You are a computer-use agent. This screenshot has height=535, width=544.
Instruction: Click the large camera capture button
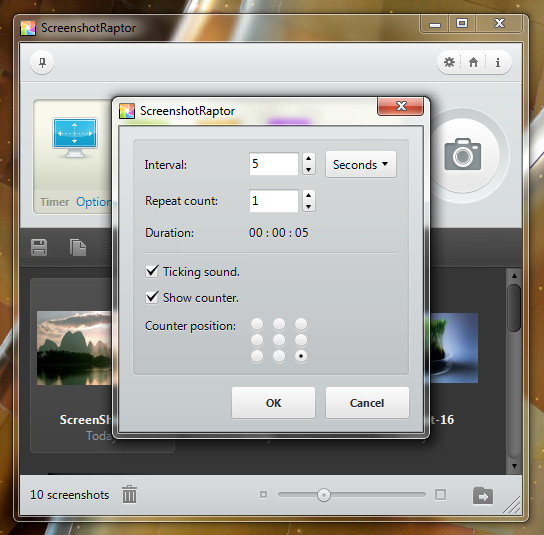click(463, 155)
